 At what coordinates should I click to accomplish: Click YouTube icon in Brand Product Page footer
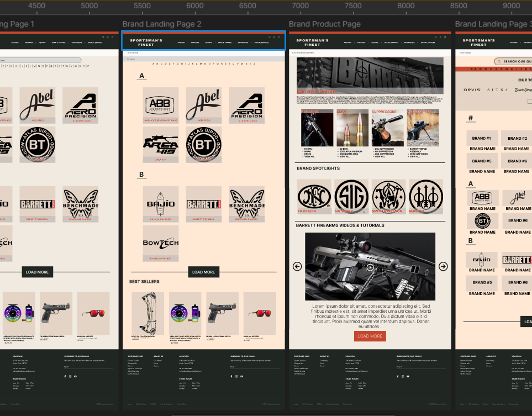408,376
